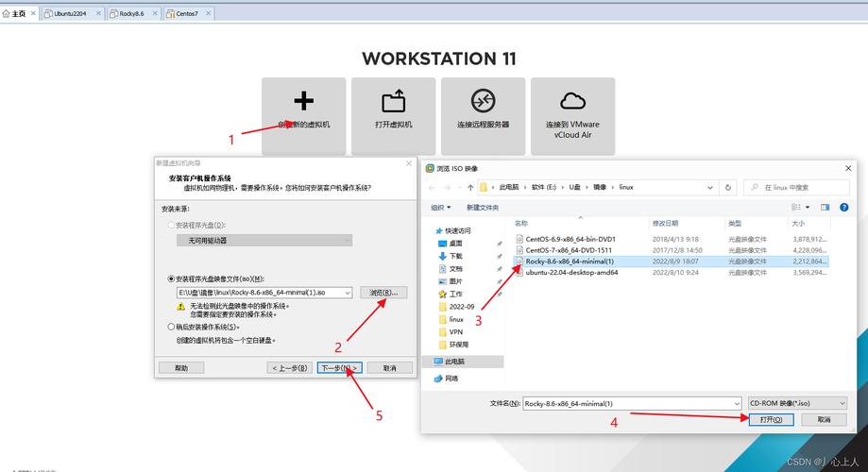Sort by the 名称 column header
Image resolution: width=868 pixels, height=472 pixels.
point(521,224)
